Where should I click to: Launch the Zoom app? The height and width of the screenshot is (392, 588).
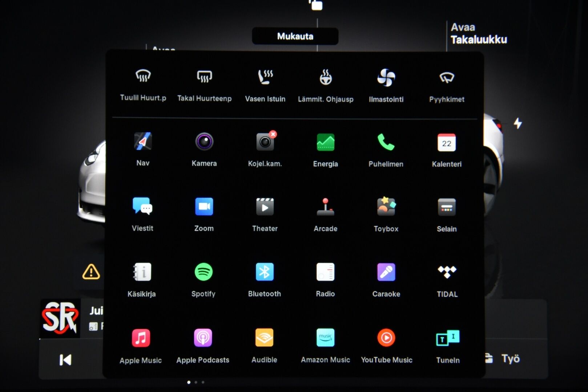point(204,215)
